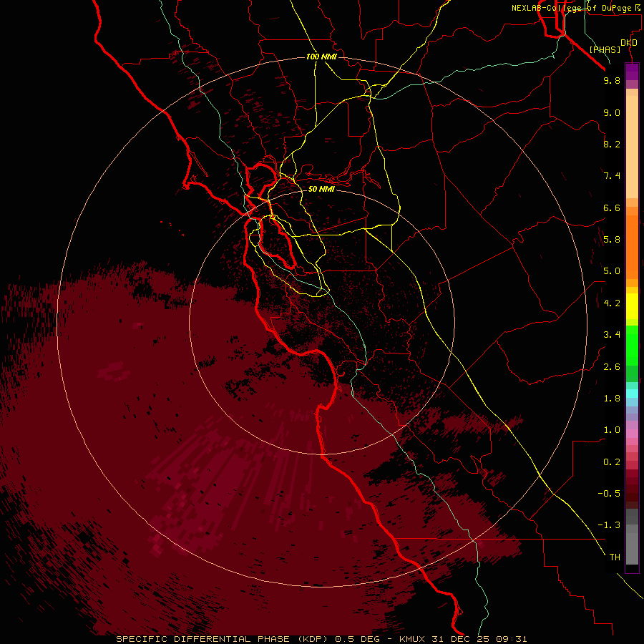Click the 1.0 value on the color scale

(x=612, y=430)
